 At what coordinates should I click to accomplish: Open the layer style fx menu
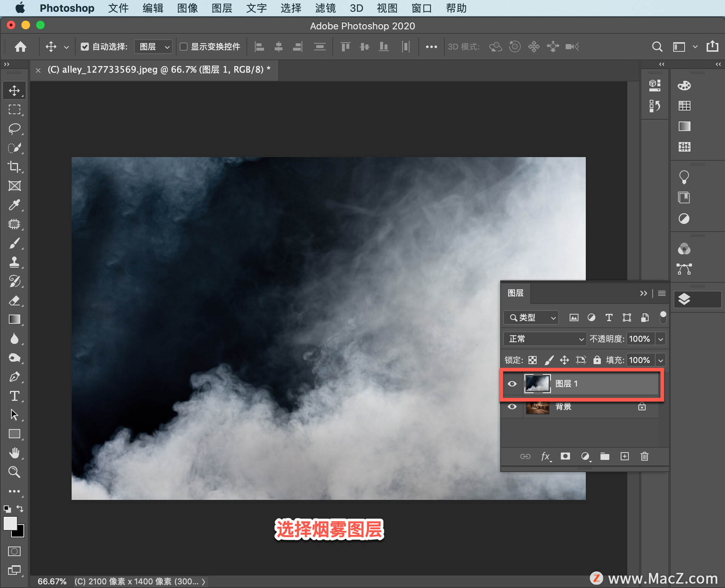click(546, 457)
